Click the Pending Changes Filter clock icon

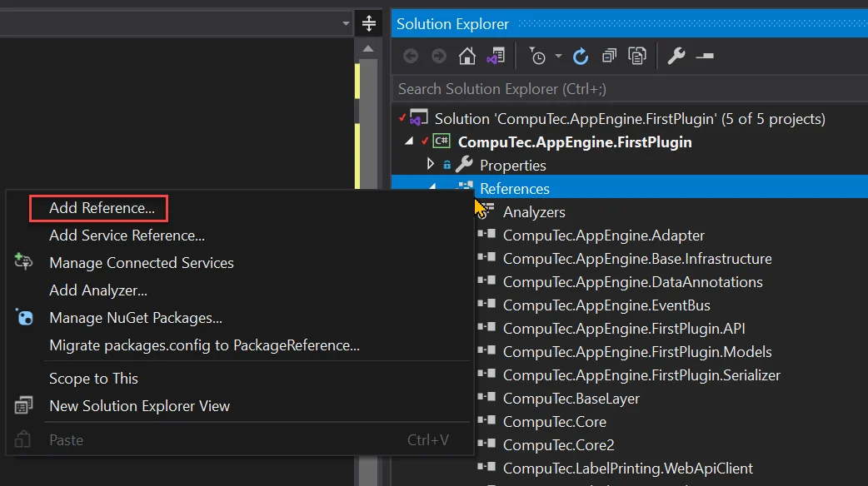pos(538,57)
